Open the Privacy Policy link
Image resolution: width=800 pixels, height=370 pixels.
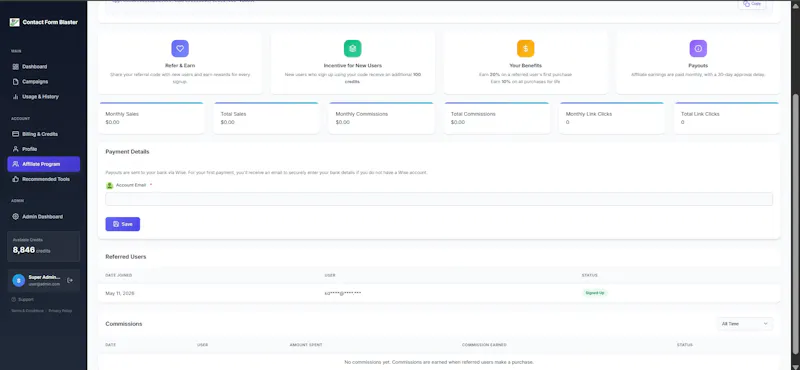pyautogui.click(x=60, y=311)
